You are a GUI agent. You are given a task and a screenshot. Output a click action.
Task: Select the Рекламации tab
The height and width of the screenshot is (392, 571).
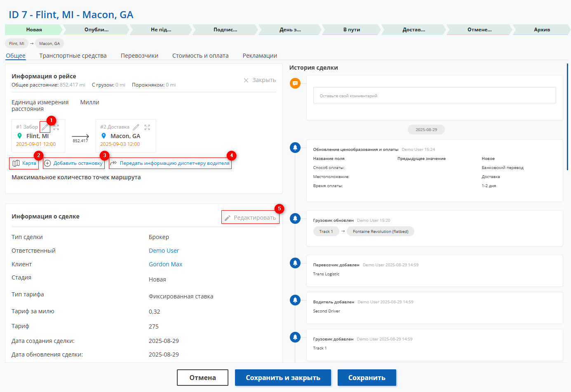click(260, 56)
